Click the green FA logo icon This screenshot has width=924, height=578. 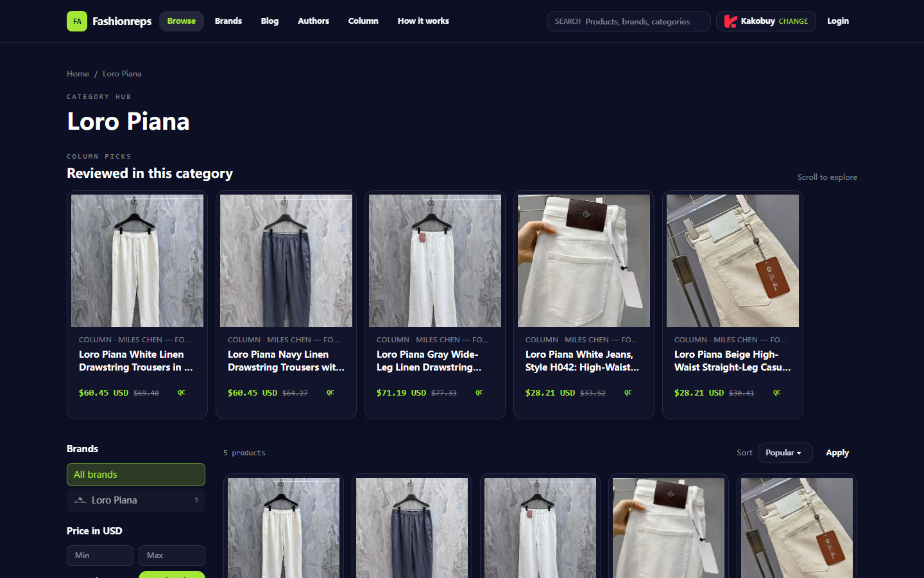pyautogui.click(x=77, y=21)
